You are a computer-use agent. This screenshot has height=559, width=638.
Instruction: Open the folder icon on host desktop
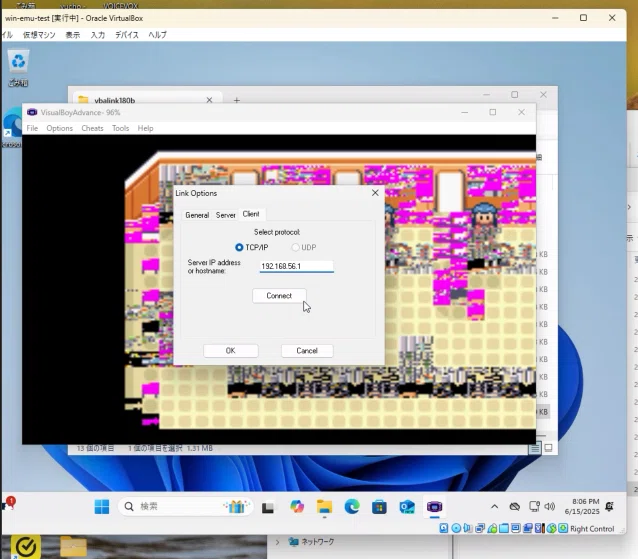coord(74,546)
